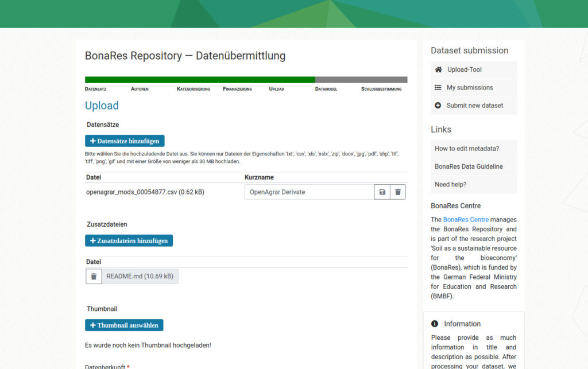The height and width of the screenshot is (369, 588).
Task: Go to the Finanazierung step
Action: (237, 89)
